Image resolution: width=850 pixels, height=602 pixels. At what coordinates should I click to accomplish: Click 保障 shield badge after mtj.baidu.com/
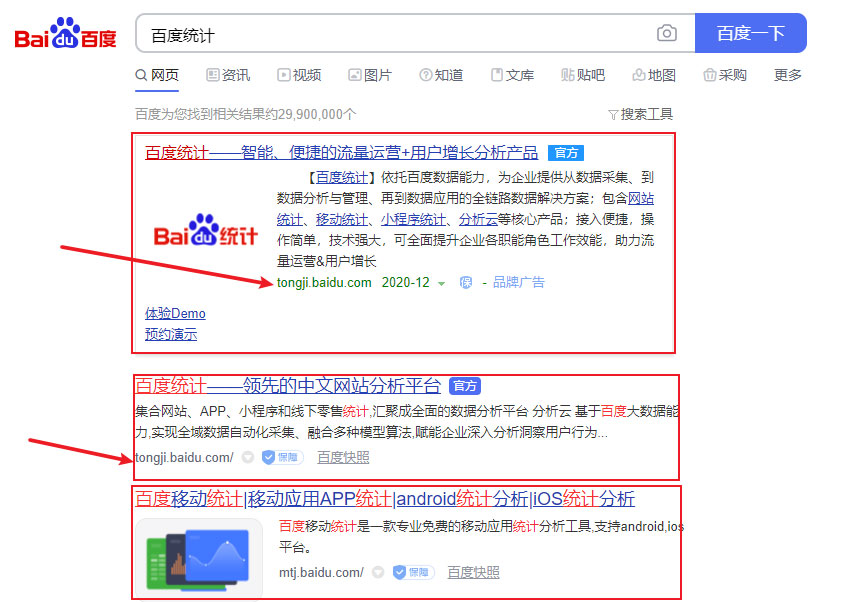click(413, 572)
